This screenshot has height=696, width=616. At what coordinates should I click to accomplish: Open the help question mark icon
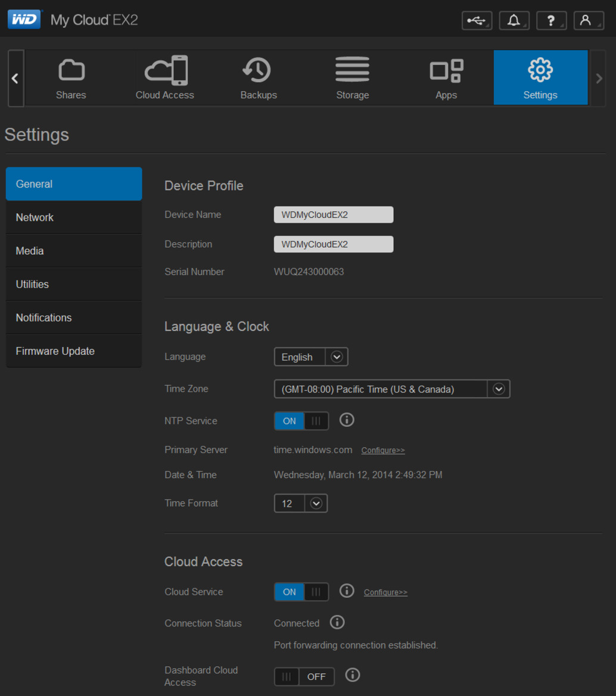[x=551, y=20]
